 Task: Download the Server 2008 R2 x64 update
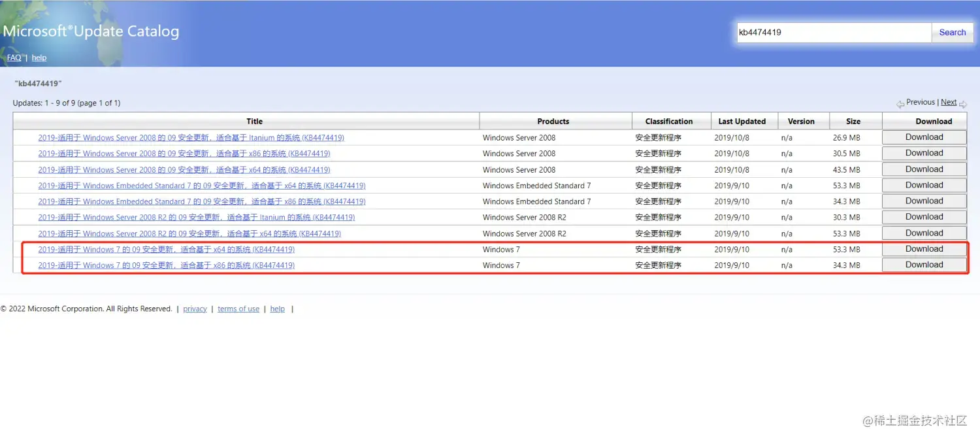pos(924,233)
